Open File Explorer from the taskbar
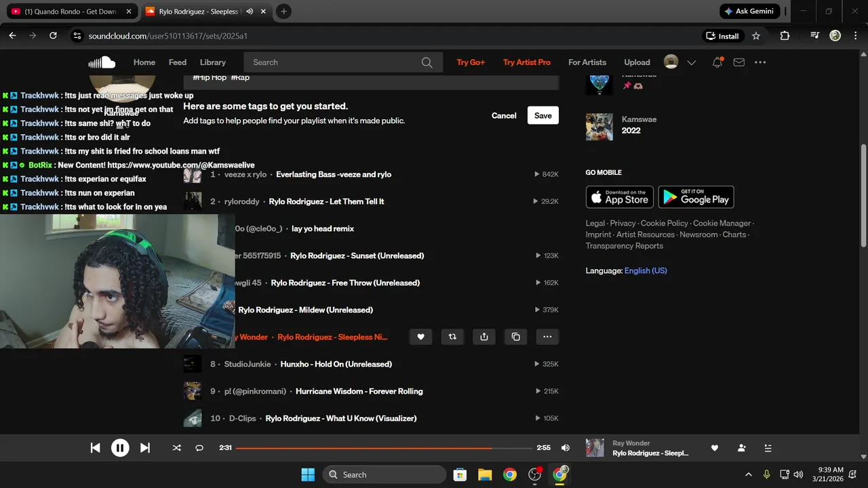The height and width of the screenshot is (488, 868). pyautogui.click(x=485, y=474)
